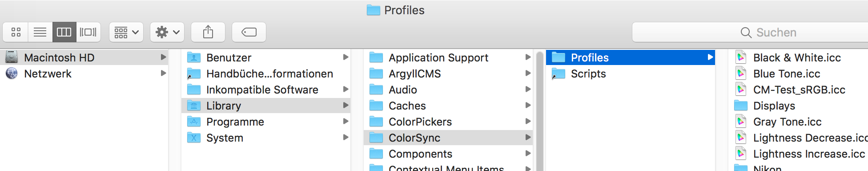Select the Benutzer folder icon
868x171 pixels.
[194, 57]
